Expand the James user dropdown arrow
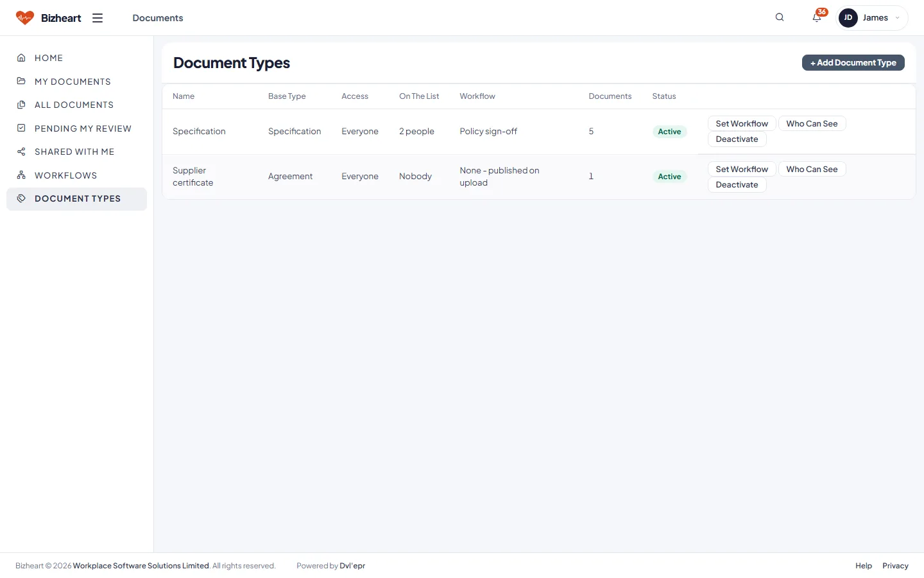The width and height of the screenshot is (924, 578). [897, 18]
